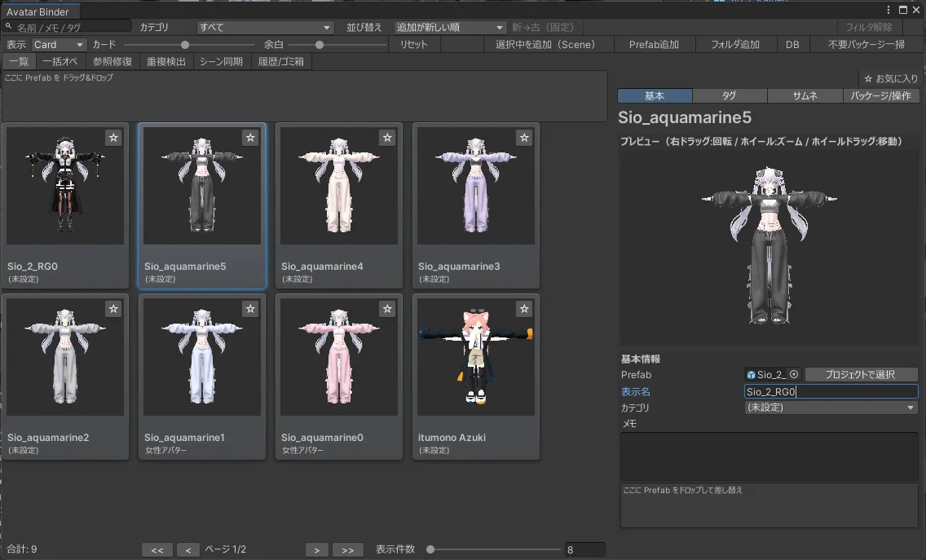926x560 pixels.
Task: Toggle the favorite star on Sio_2_RG0 card
Action: click(x=113, y=138)
